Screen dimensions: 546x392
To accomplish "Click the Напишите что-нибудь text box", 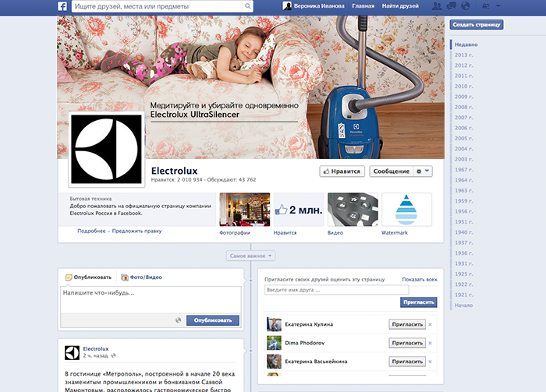I will 151,299.
